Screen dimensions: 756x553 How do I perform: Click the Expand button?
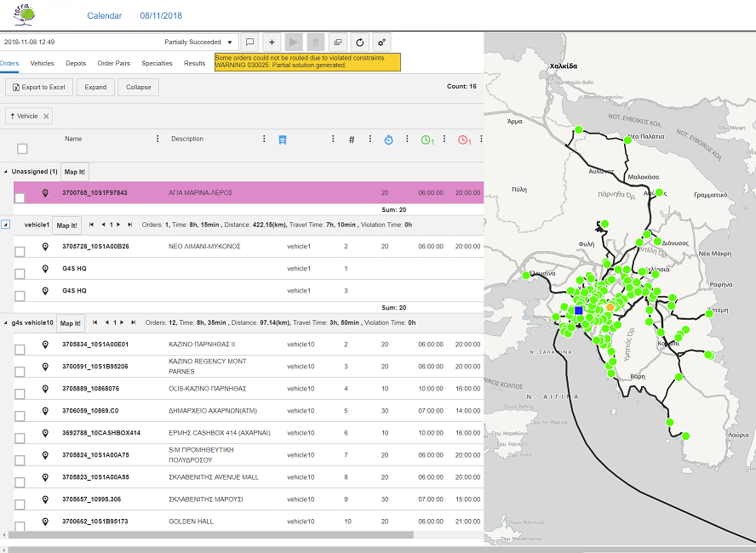click(95, 87)
